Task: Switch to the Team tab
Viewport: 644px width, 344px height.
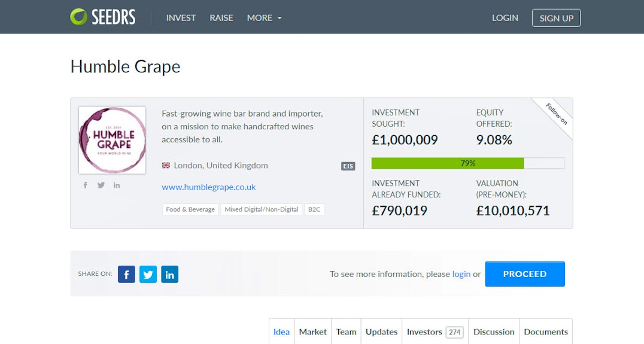Action: pyautogui.click(x=346, y=331)
